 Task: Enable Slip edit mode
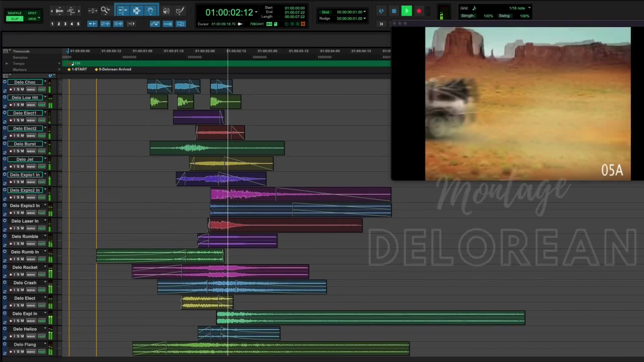click(15, 19)
